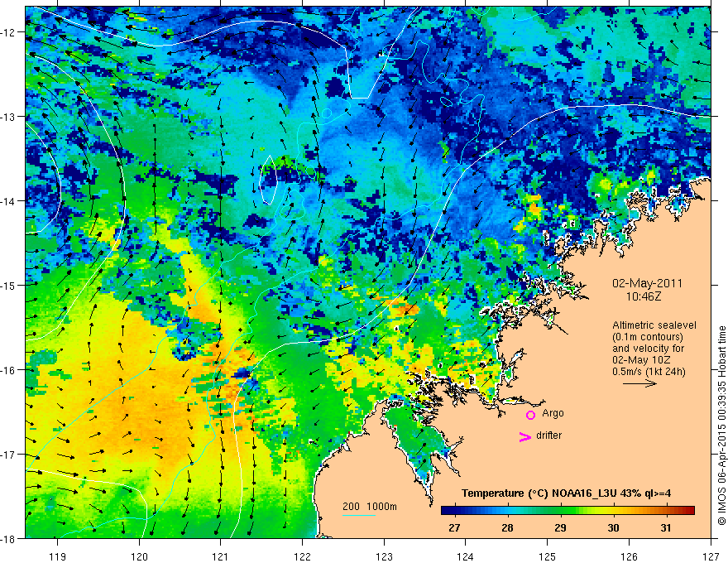Click longitude axis label 120
The image size is (728, 563).
click(139, 557)
